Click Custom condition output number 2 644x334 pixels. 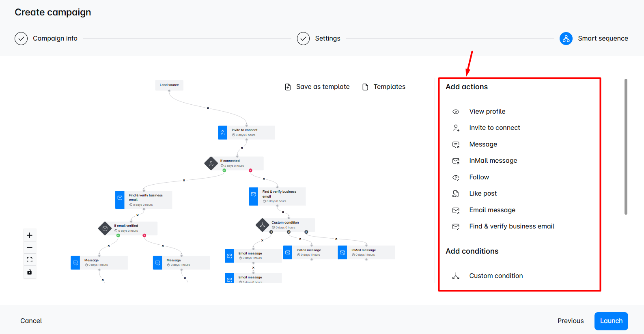tap(289, 232)
